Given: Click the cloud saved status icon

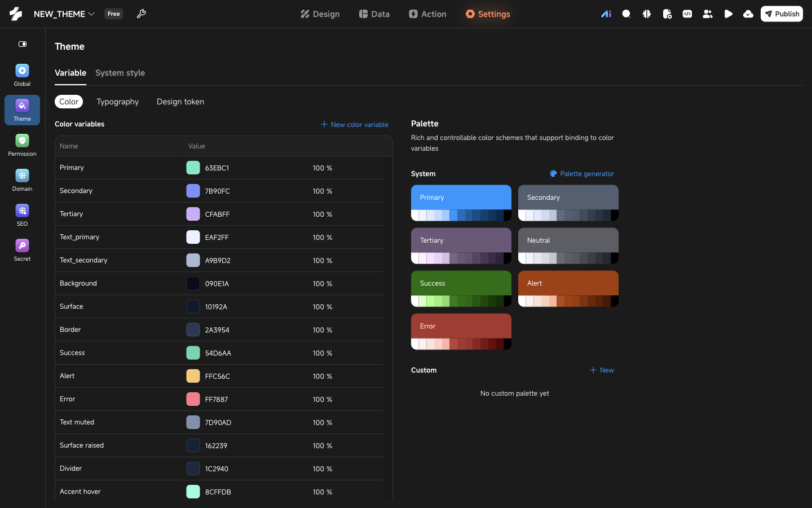Looking at the screenshot, I should pyautogui.click(x=748, y=14).
